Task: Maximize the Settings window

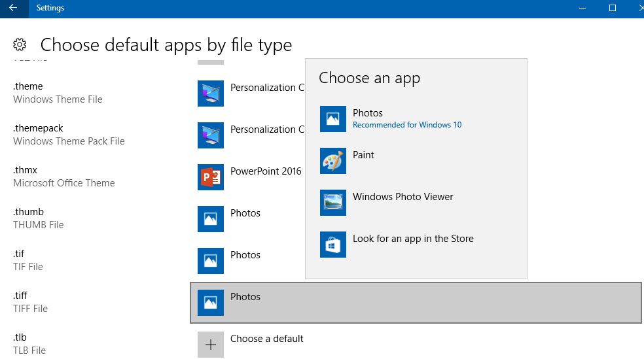Action: tap(613, 9)
